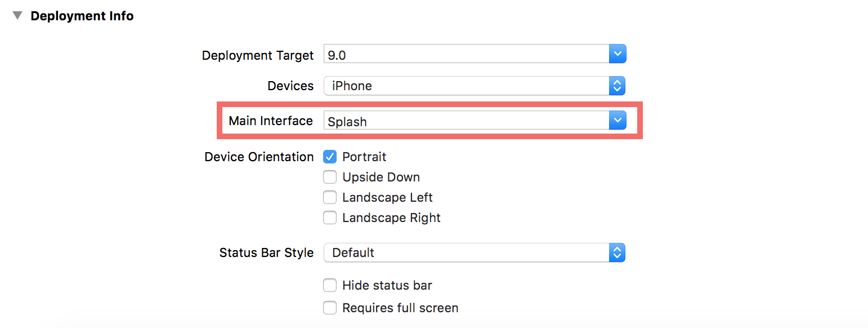
Task: Click the Portrait label text
Action: coord(364,157)
